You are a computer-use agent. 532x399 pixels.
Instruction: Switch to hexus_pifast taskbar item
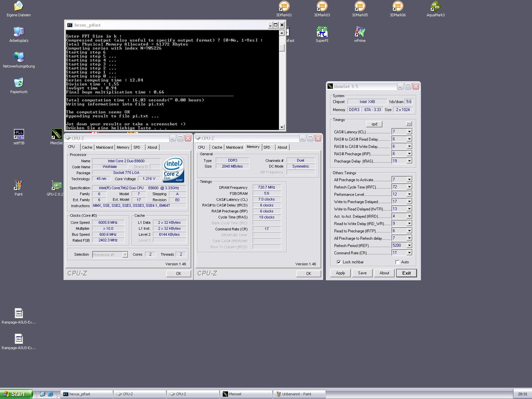click(87, 394)
